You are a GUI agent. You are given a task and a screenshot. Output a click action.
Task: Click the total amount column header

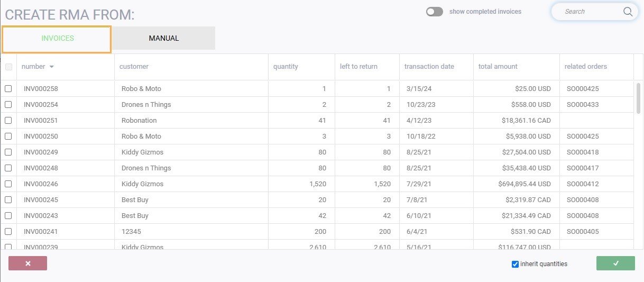(x=498, y=67)
